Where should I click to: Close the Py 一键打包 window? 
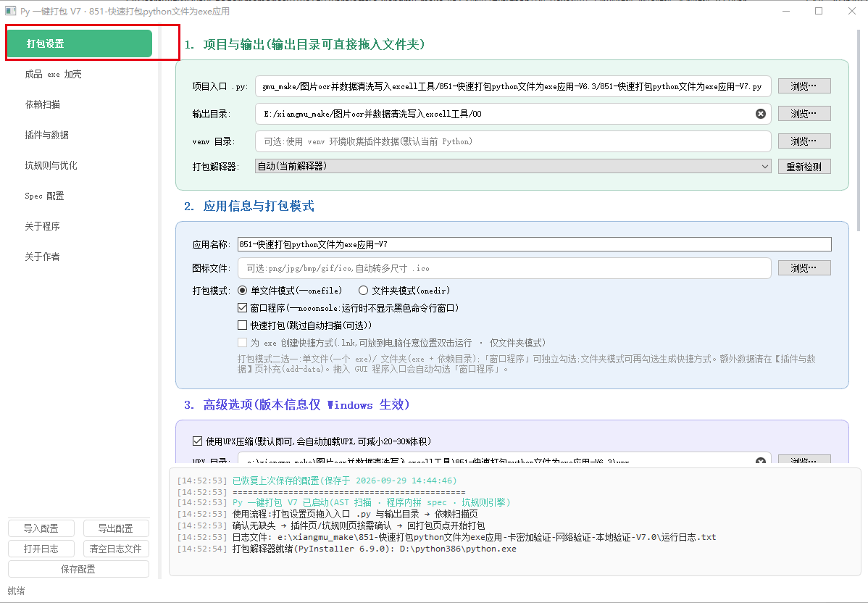[x=852, y=11]
